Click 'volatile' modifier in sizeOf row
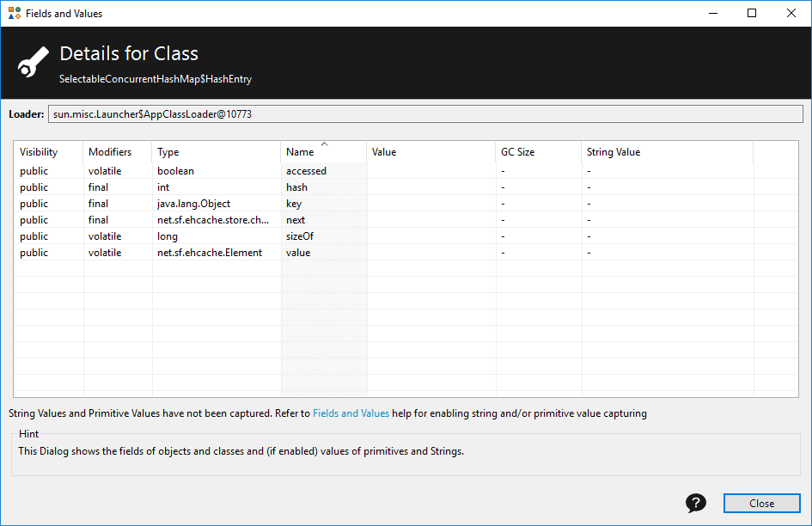812x526 pixels. point(105,236)
